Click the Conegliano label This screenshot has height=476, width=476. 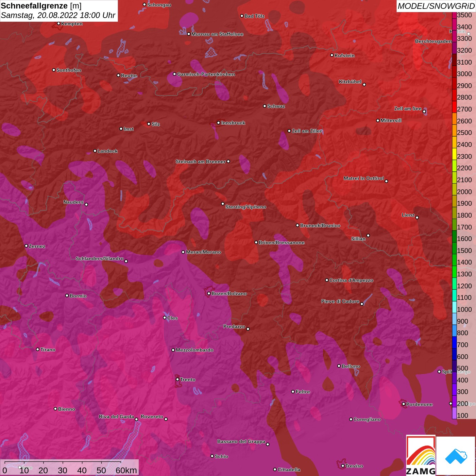tap(367, 419)
